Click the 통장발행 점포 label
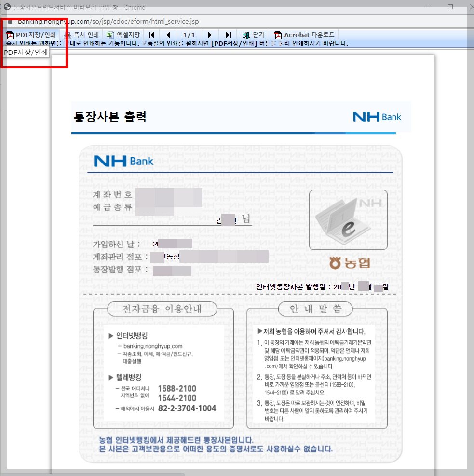This screenshot has width=474, height=476. pyautogui.click(x=120, y=269)
